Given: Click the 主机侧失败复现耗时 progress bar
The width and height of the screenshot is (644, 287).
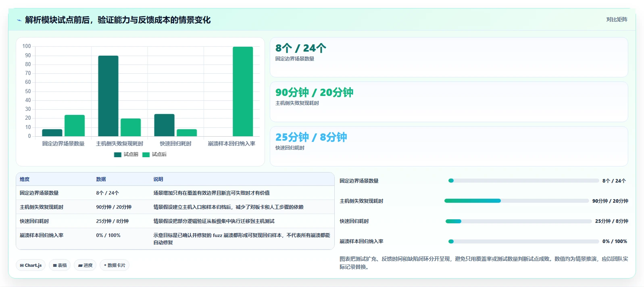Looking at the screenshot, I should pos(517,201).
